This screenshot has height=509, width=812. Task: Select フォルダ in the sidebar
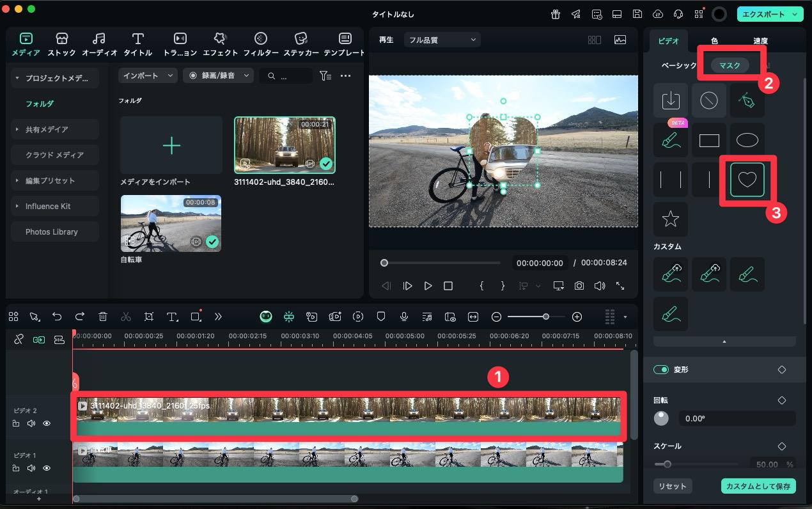point(40,104)
